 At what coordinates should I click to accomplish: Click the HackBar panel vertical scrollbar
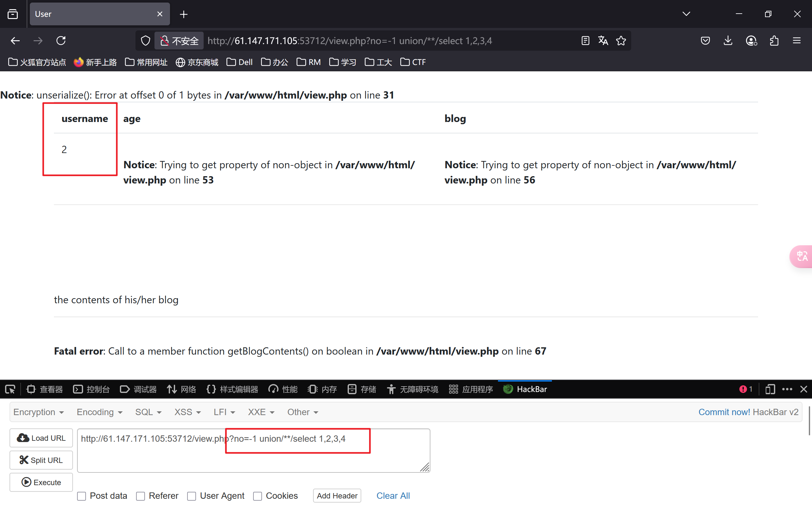click(x=809, y=421)
